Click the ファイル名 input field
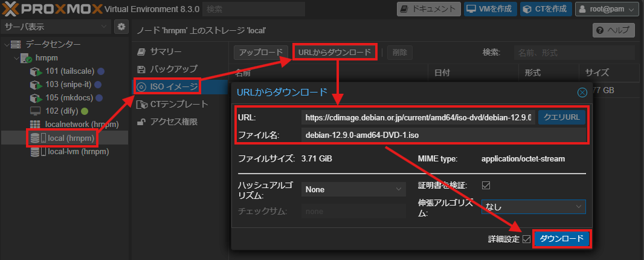644x260 pixels. pyautogui.click(x=443, y=135)
